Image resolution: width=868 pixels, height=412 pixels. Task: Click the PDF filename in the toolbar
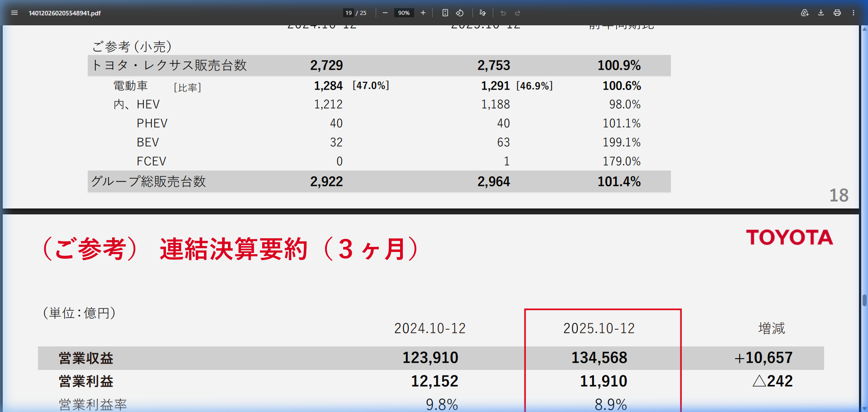click(65, 13)
